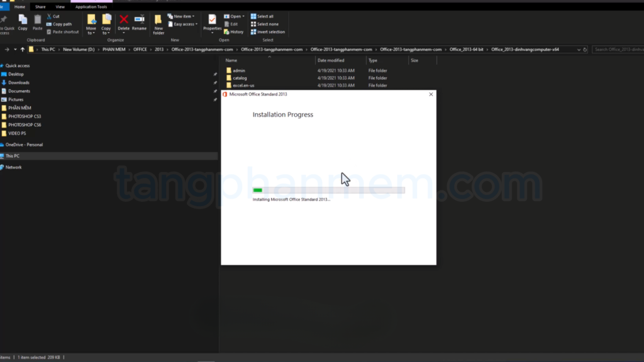Close the Microsoft Office Standard 2013 dialog

[x=431, y=94]
